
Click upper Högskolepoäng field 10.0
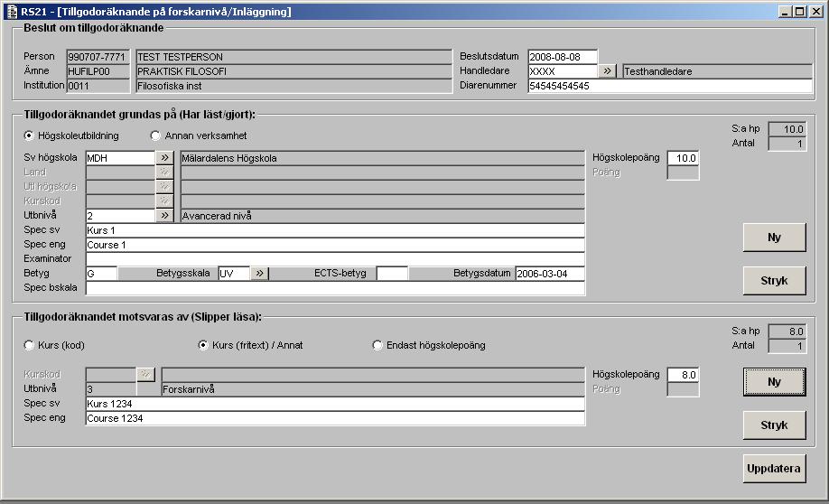click(683, 157)
